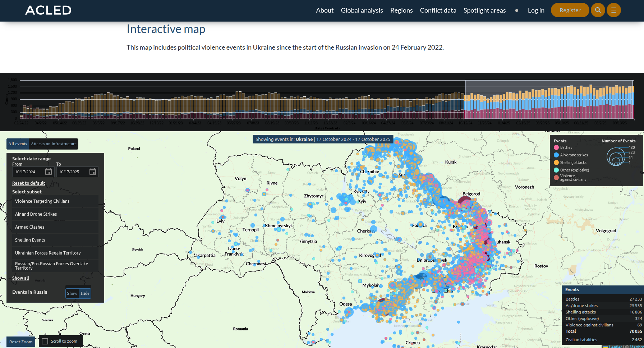The image size is (644, 348).
Task: Click the Reset to default link
Action: [x=29, y=183]
